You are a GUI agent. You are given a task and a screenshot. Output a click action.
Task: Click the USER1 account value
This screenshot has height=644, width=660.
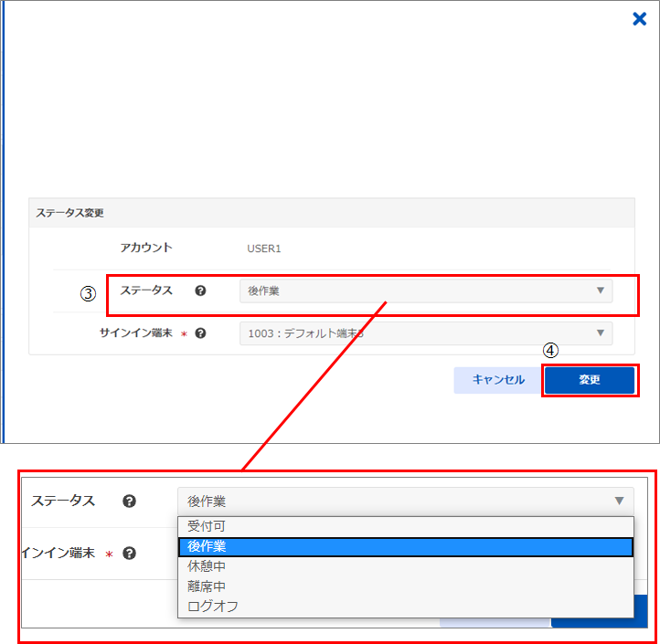pos(264,248)
